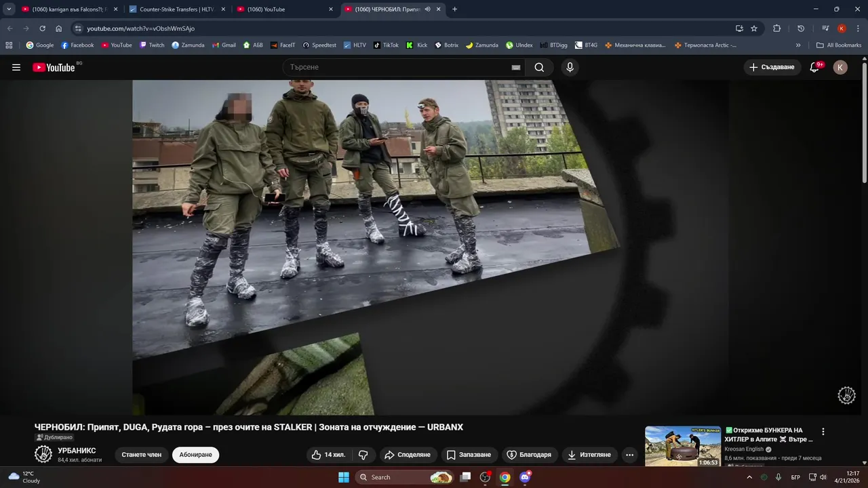
Task: Click the channel watermark on video
Action: point(846,395)
